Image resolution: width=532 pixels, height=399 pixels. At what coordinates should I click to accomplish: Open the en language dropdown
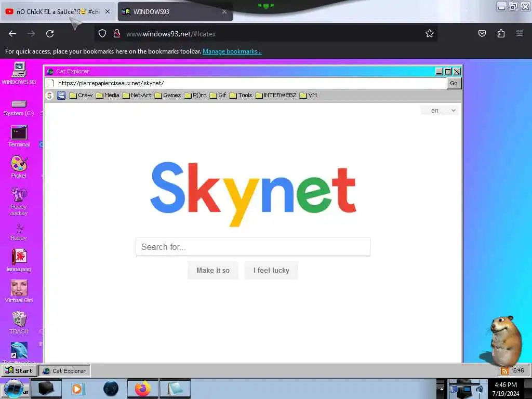(440, 110)
